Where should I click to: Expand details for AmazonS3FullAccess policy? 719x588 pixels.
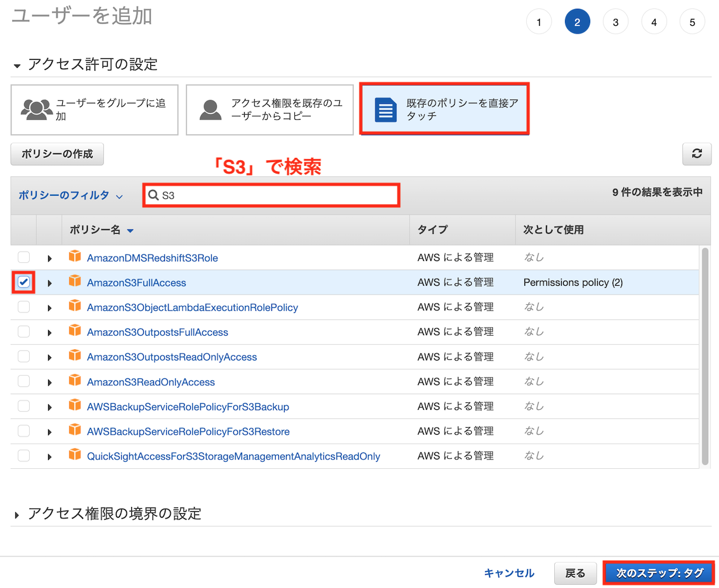pos(49,283)
